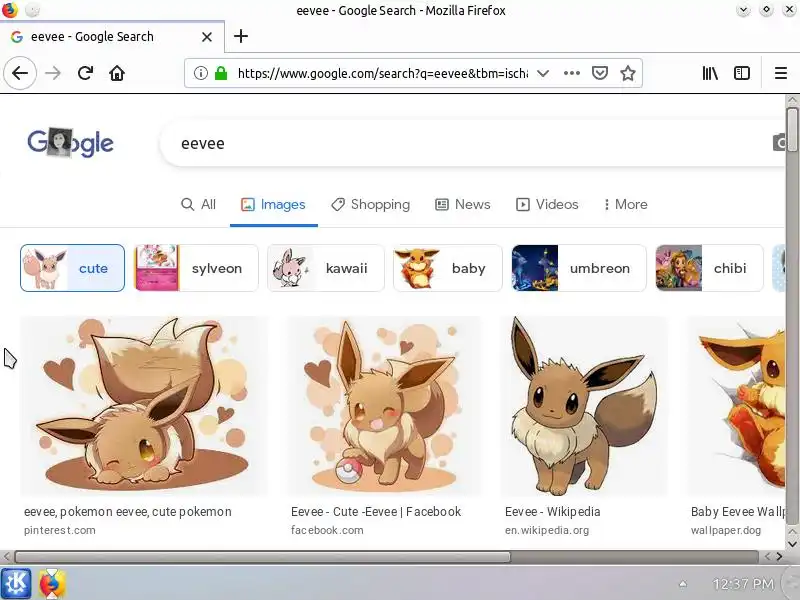Viewport: 800px width, 600px height.
Task: Click the vertical scrollbar down arrow
Action: [792, 543]
